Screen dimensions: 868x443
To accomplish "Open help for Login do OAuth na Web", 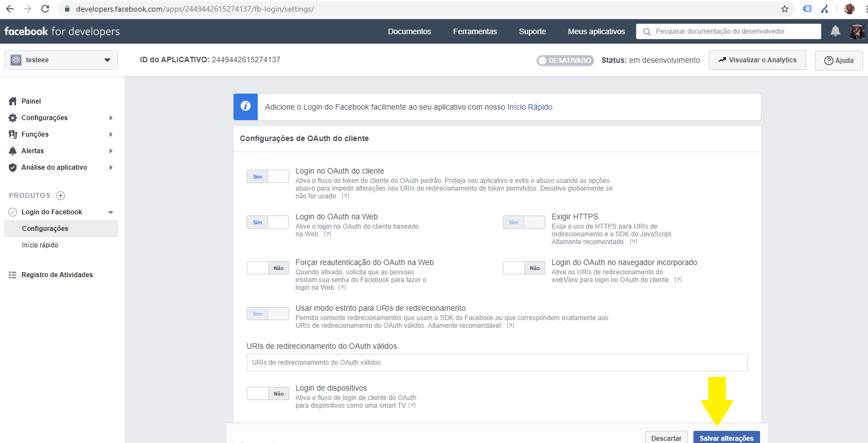I will 328,234.
